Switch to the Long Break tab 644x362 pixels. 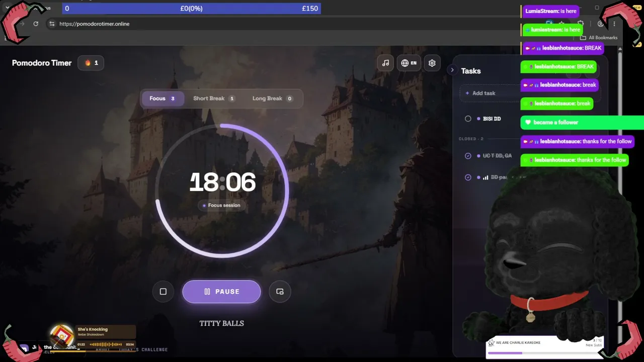click(272, 99)
